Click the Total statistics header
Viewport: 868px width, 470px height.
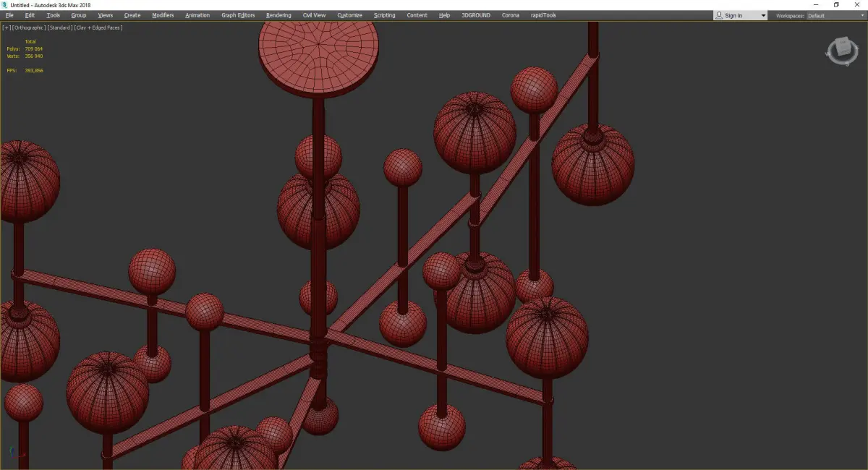point(30,41)
